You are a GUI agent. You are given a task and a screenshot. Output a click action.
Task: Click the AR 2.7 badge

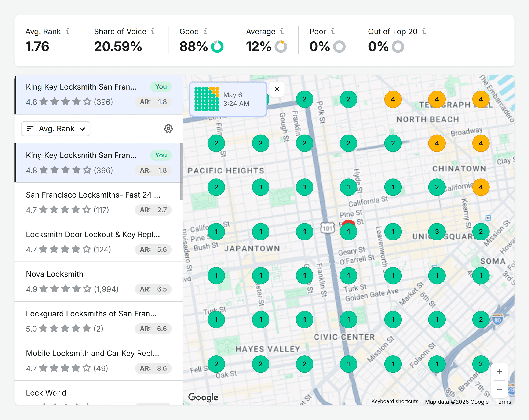153,210
